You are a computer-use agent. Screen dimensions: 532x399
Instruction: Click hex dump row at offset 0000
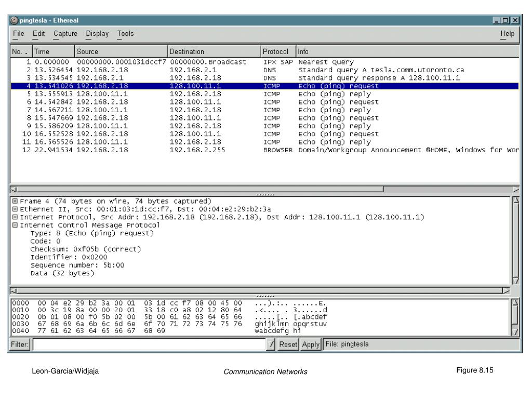pos(169,303)
